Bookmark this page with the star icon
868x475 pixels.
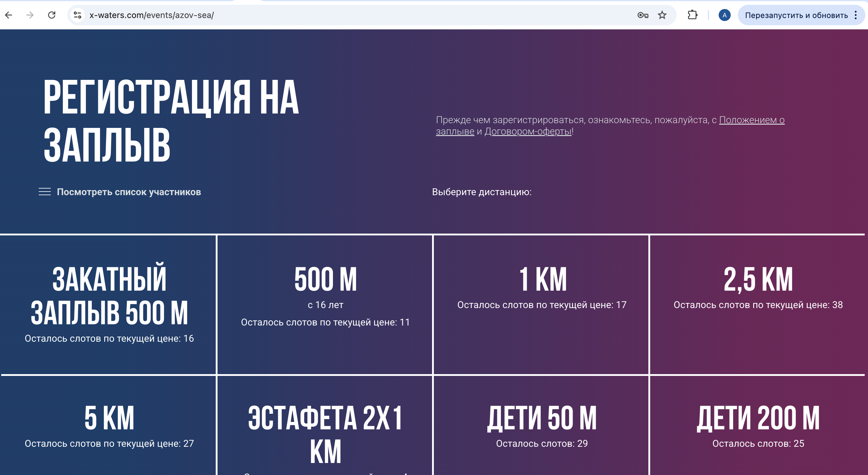click(x=662, y=15)
